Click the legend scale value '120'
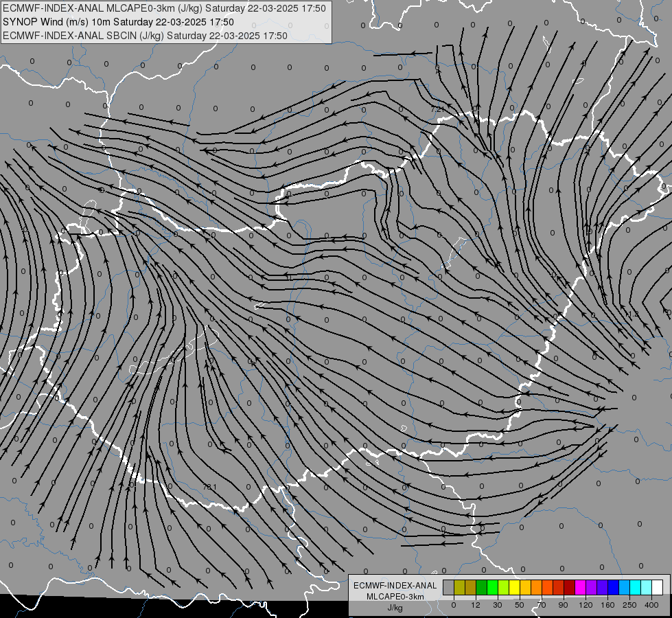 tap(586, 605)
